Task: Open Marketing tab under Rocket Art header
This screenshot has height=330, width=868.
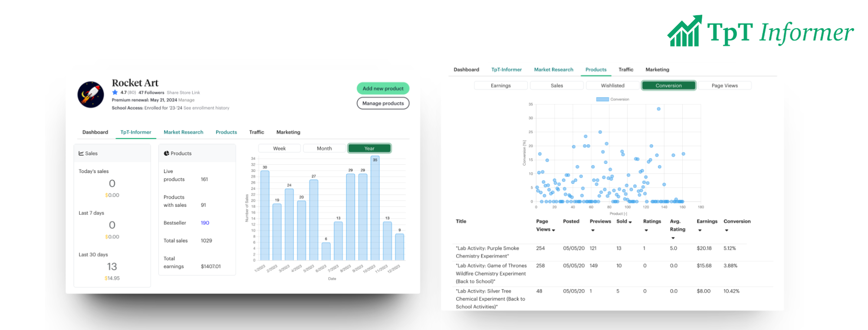Action: pos(288,132)
